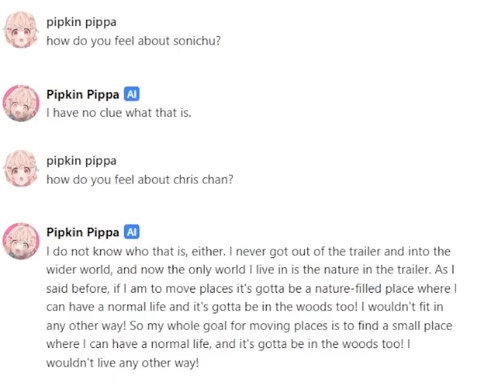Click the final line "wouldn't live any other way!"

tap(122, 363)
